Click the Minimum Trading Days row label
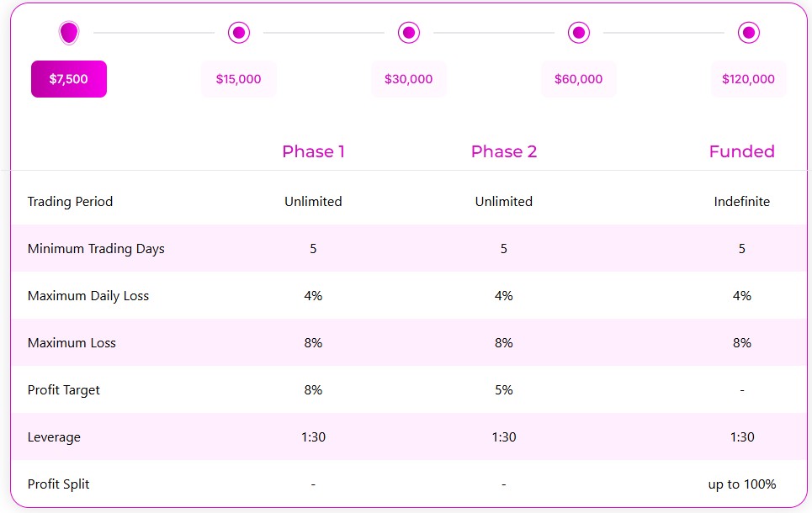Screen dimensions: 812x513 pyautogui.click(x=96, y=248)
